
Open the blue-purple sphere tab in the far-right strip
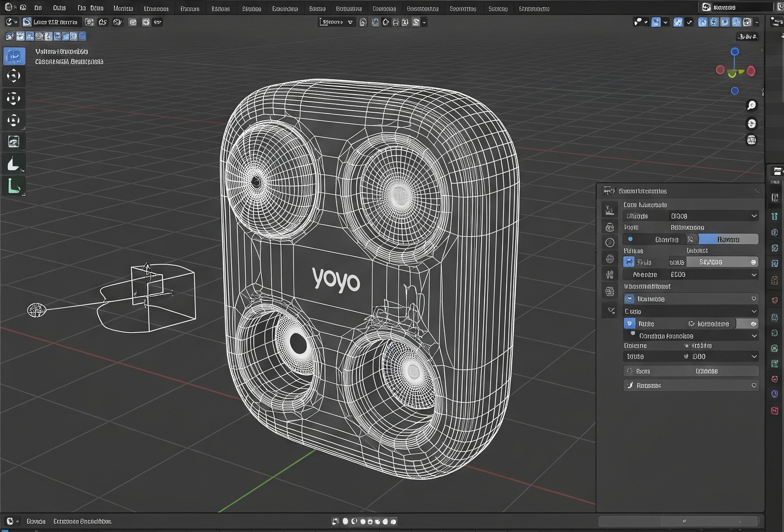tap(775, 394)
